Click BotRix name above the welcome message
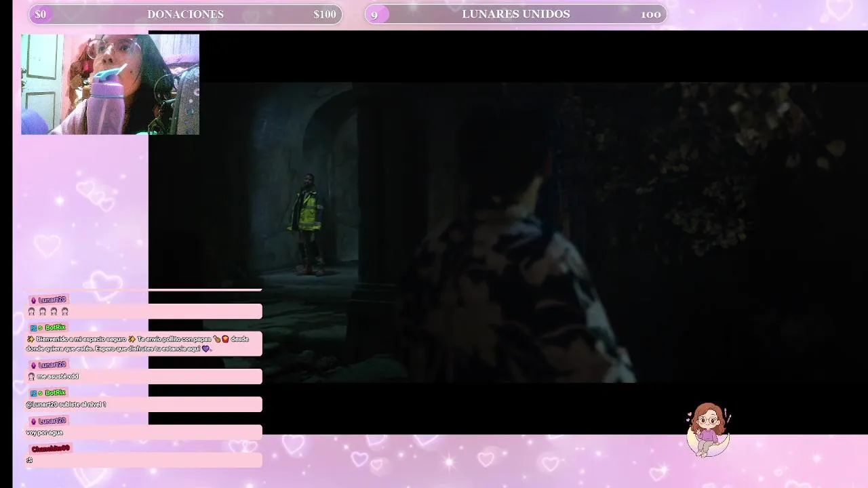The image size is (868, 488). pyautogui.click(x=56, y=327)
